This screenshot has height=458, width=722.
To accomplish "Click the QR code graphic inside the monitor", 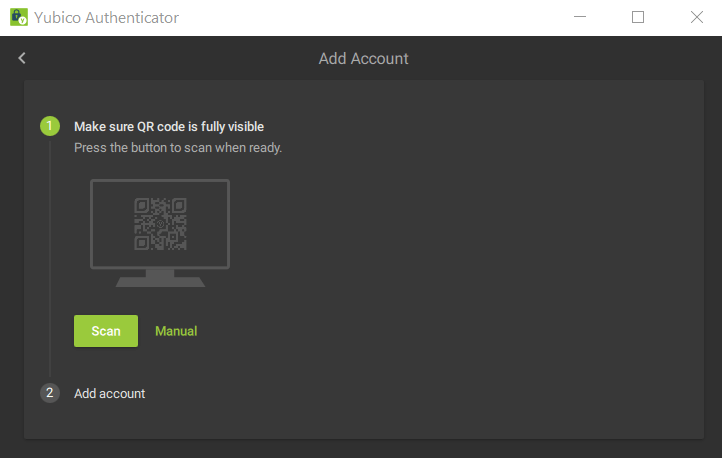I will click(x=160, y=224).
